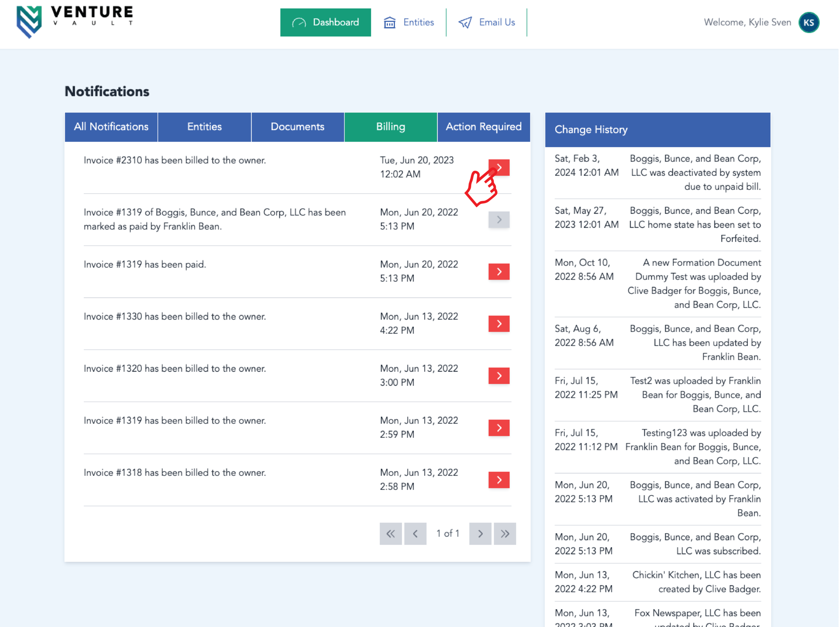
Task: Jump to the first page of notifications
Action: [x=390, y=533]
